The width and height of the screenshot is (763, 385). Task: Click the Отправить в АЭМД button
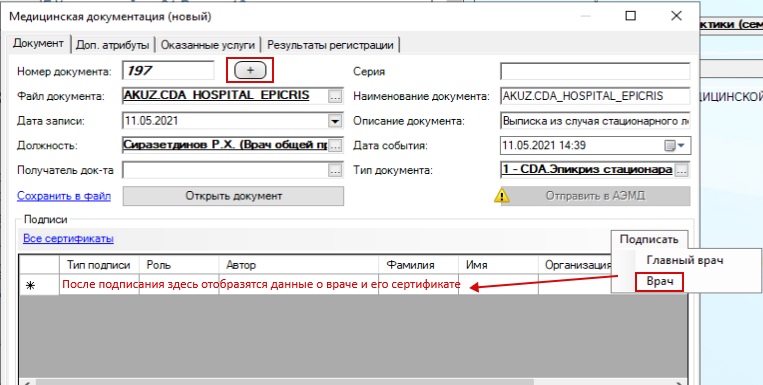click(595, 196)
